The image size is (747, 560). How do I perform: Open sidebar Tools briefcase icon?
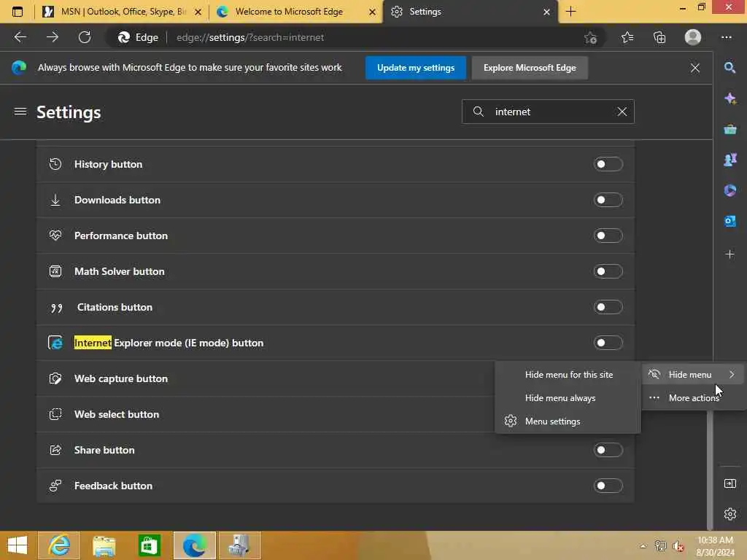click(729, 129)
